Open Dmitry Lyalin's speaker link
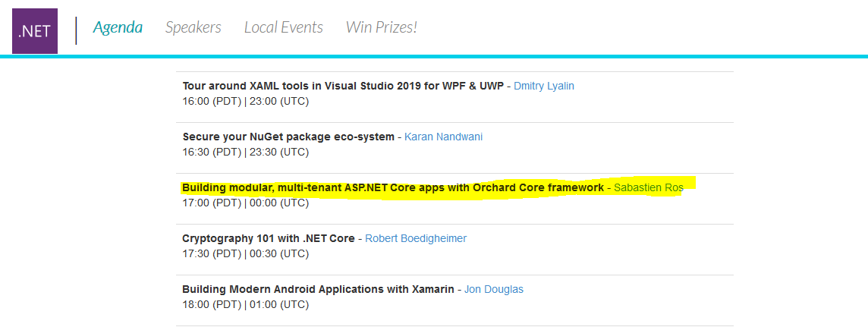Screen dimensions: 868x327 tap(543, 86)
